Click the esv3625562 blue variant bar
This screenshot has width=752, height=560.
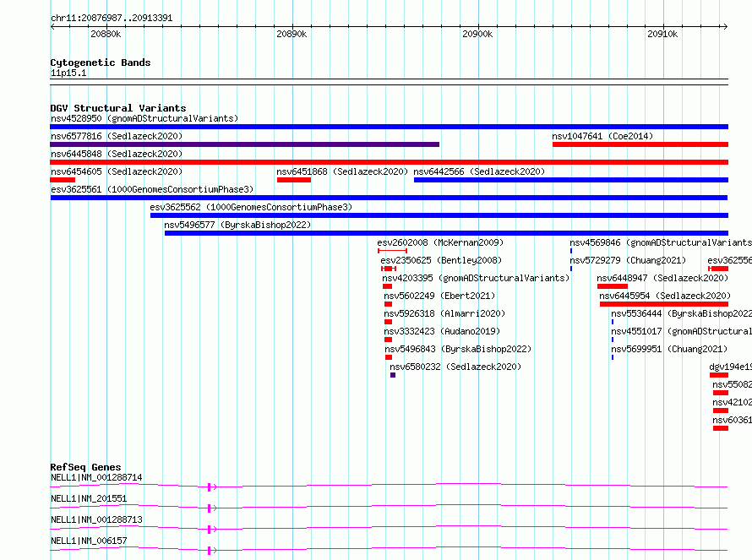(439, 215)
